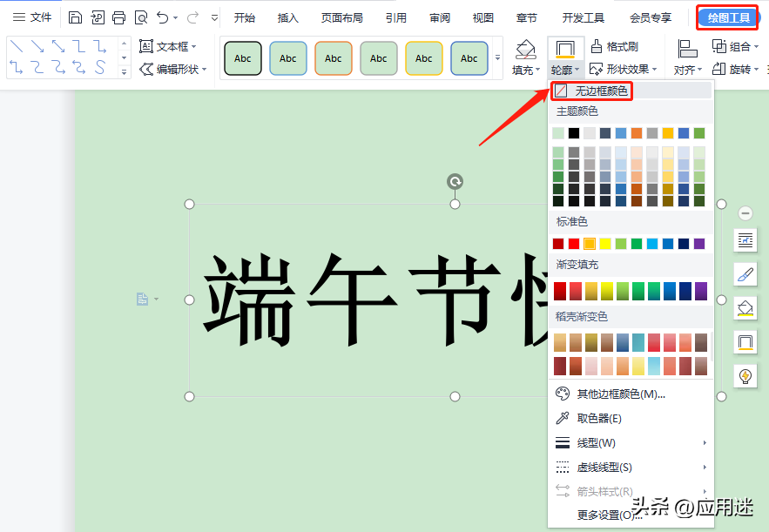Image resolution: width=769 pixels, height=532 pixels.
Task: Expand the quick access toolbar dropdown arrow
Action: coord(214,18)
